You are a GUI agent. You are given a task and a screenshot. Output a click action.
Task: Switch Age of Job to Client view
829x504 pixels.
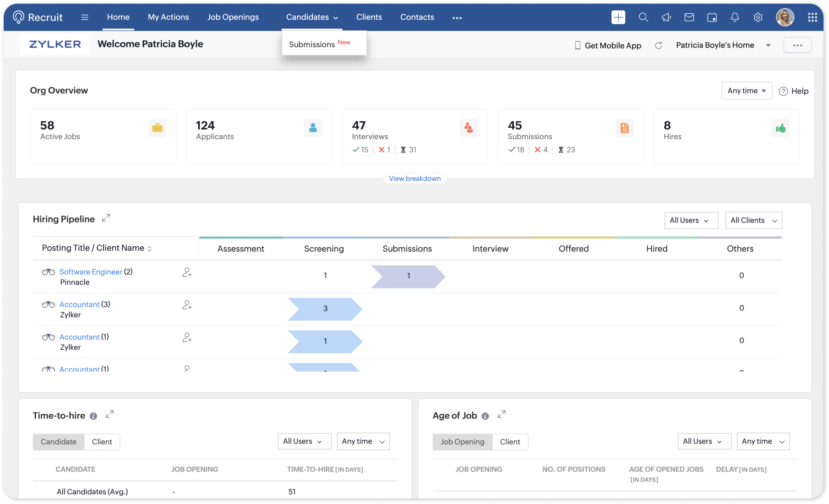coord(510,442)
